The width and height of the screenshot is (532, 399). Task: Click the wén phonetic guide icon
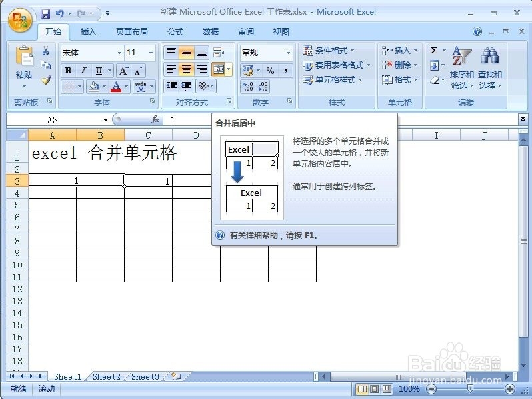point(141,87)
